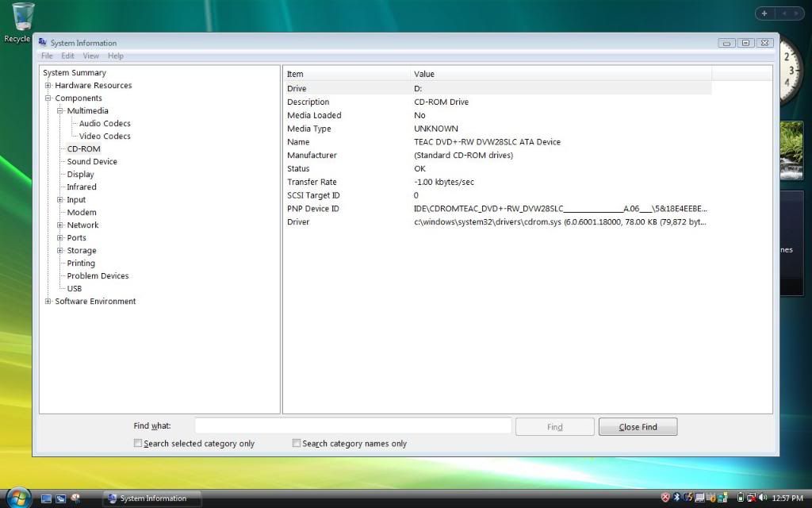Screen dimensions: 812x508
Task: Expand the Storage tree node
Action: (60, 251)
